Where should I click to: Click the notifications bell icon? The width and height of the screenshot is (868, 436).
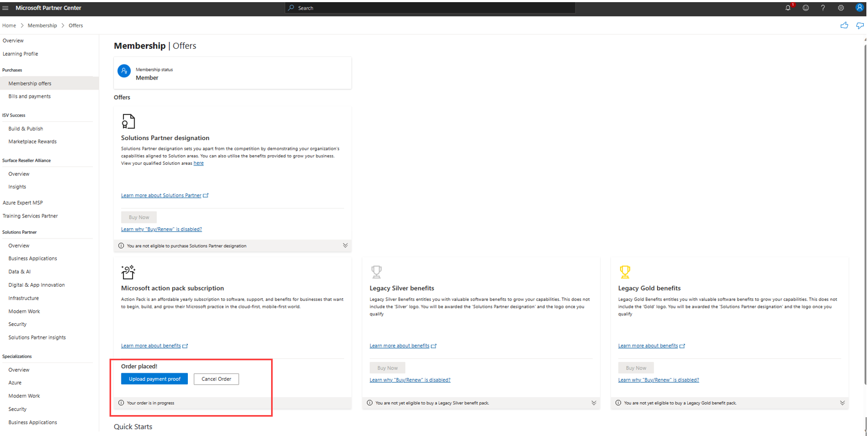pyautogui.click(x=788, y=8)
